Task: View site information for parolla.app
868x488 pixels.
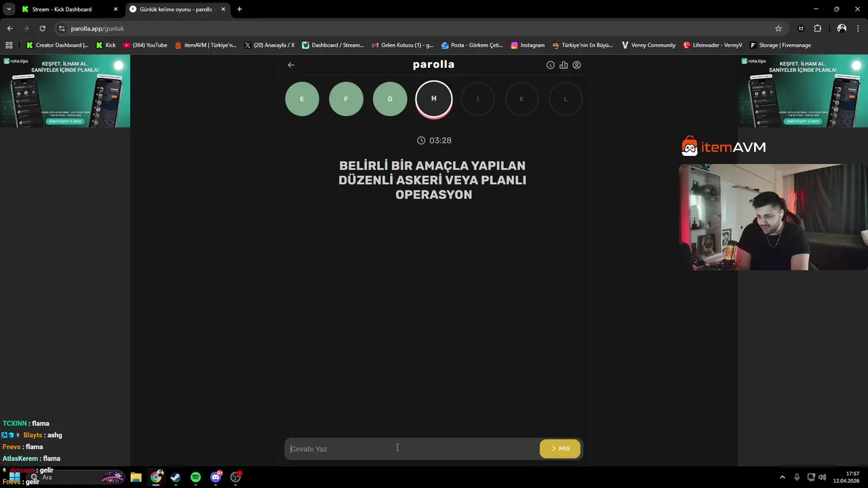Action: (x=62, y=28)
